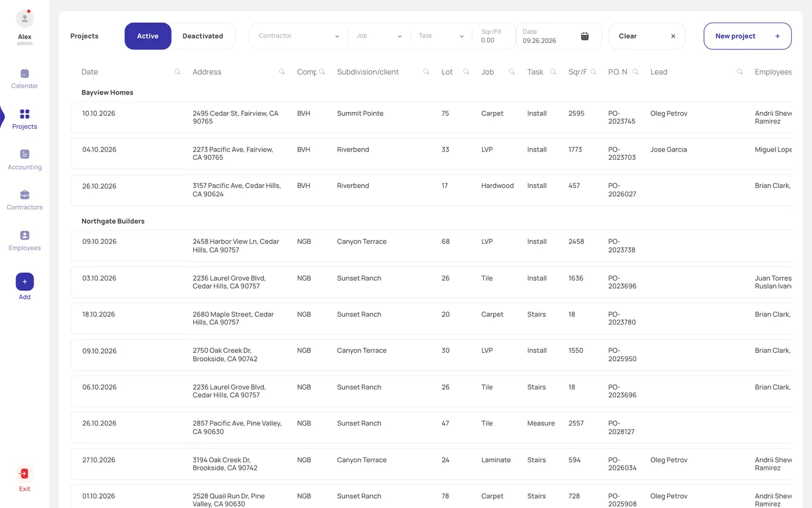Click address 2495 Cedar St, Fairview
Viewport: 812px width, 508px height.
point(235,117)
